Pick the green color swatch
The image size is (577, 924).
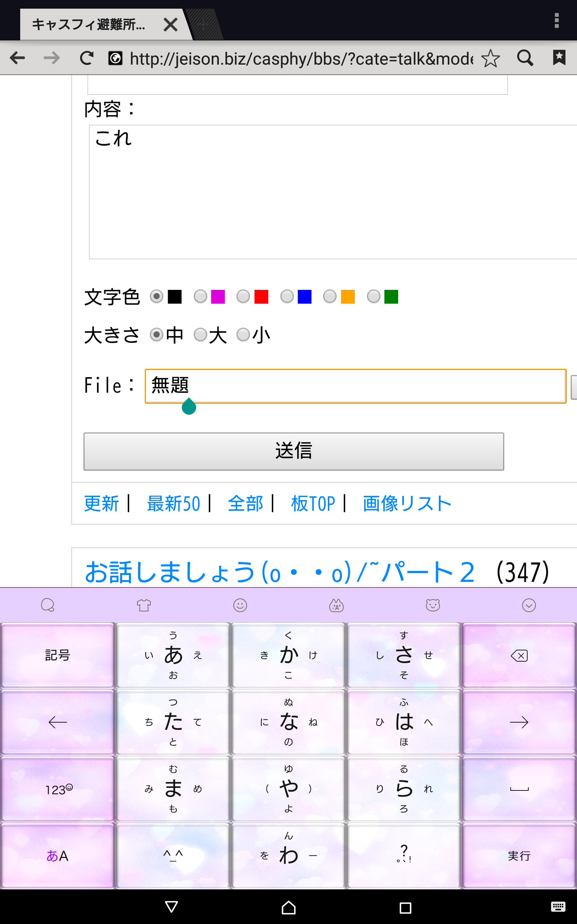391,297
